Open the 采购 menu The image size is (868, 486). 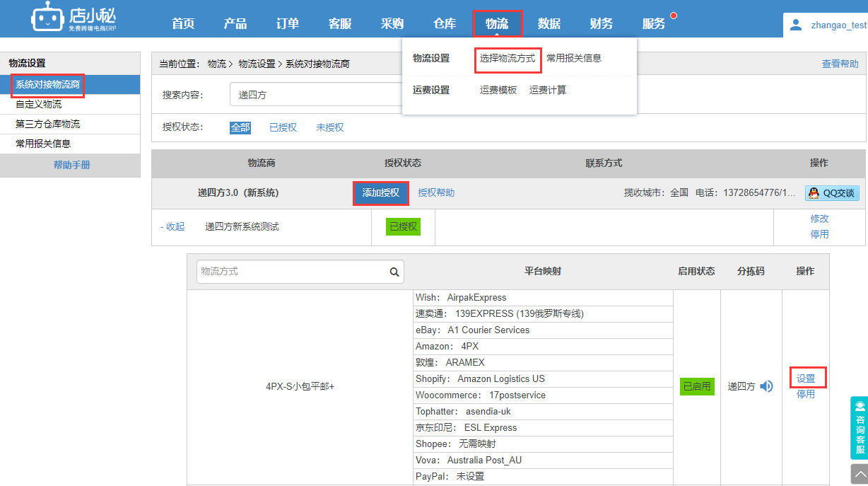392,23
